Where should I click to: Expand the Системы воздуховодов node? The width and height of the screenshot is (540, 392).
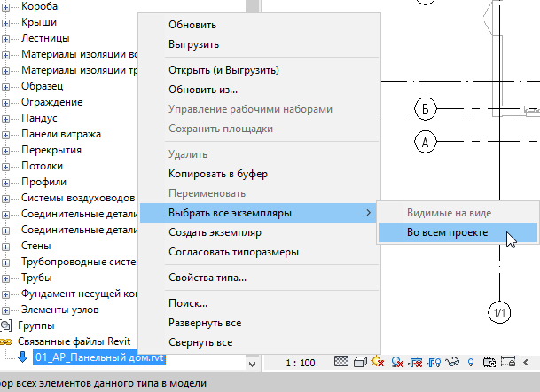point(5,199)
